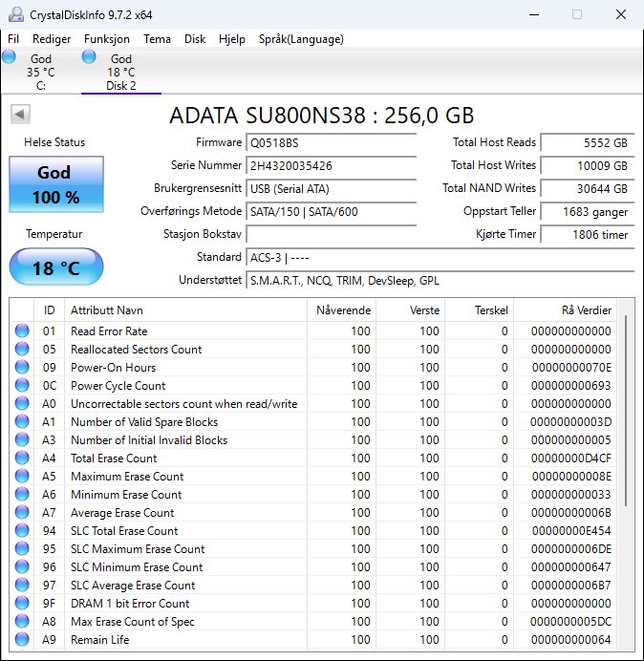Click the empty Stasjon Bokstav field
Screen dimensions: 644x661
tap(331, 234)
